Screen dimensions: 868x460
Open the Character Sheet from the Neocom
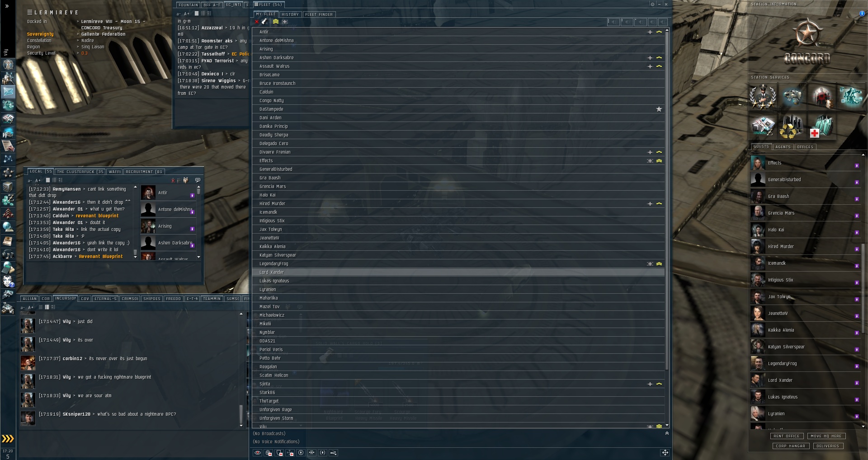coord(8,65)
